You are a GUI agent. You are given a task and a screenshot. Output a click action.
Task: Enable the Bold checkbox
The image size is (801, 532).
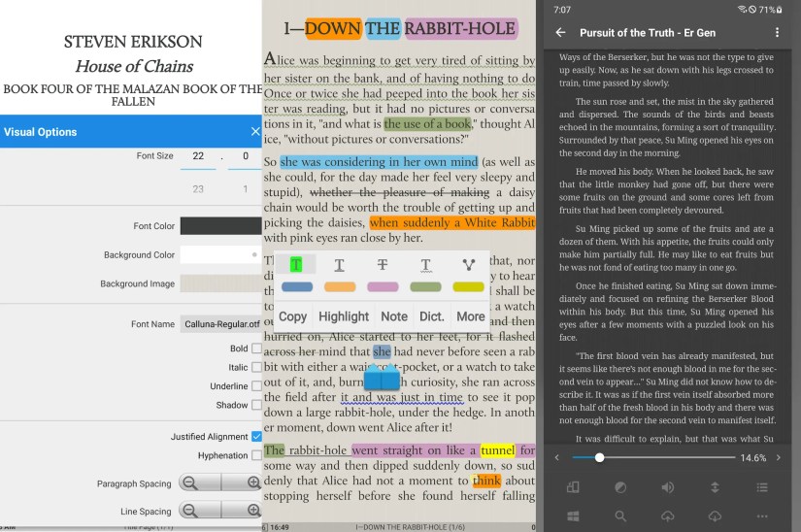coord(257,349)
